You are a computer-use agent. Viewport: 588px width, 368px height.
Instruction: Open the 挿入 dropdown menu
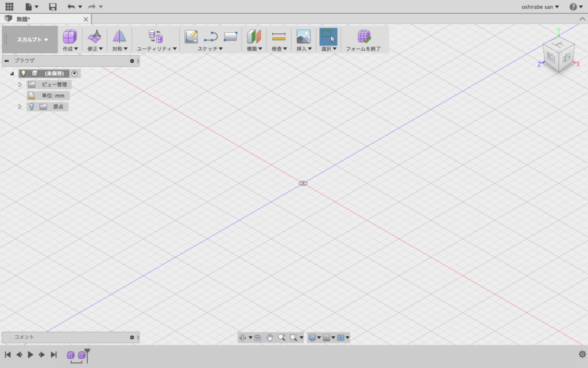[304, 49]
